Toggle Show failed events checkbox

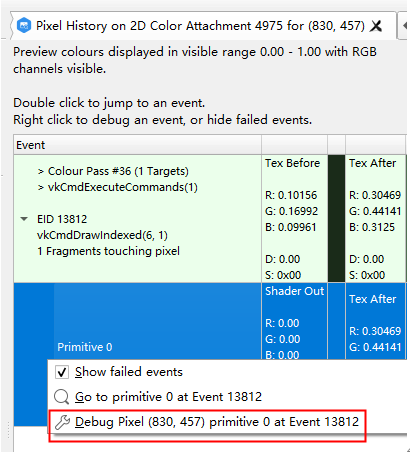coord(62,372)
